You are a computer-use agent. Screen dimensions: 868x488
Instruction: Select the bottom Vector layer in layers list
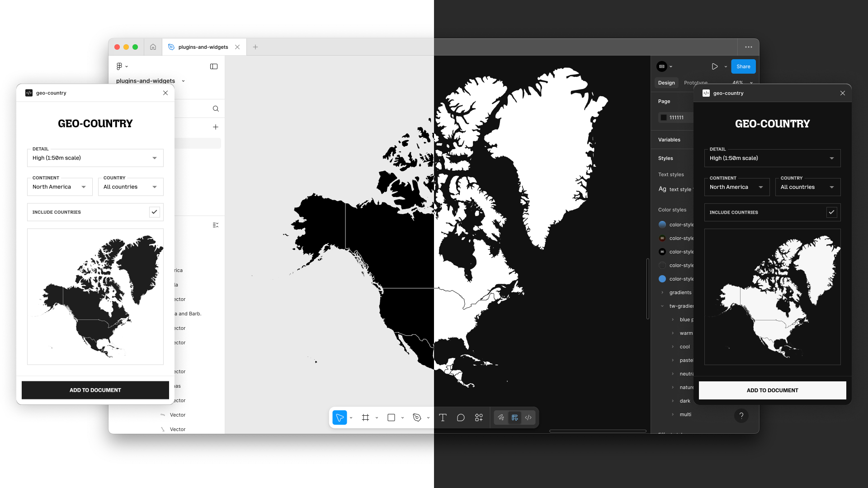173,429
